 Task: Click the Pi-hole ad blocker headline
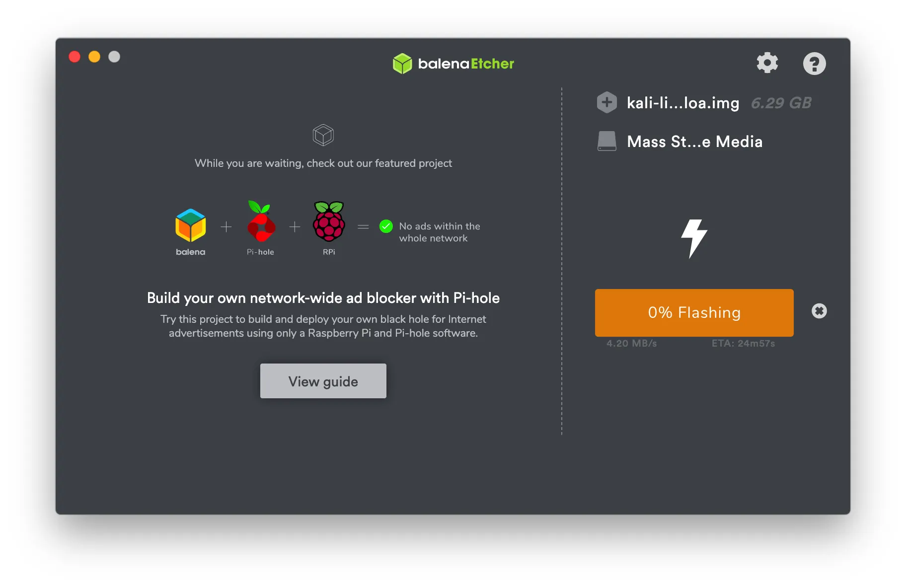click(323, 298)
